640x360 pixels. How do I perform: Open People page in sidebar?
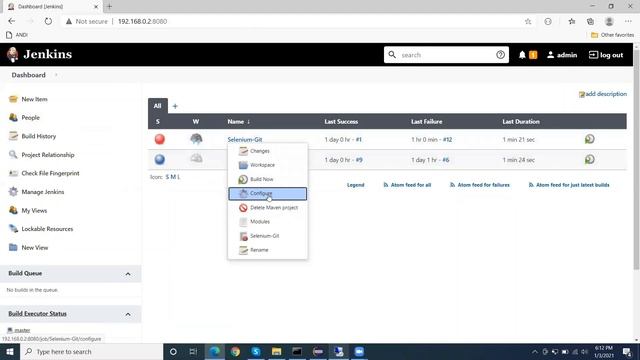coord(31,118)
